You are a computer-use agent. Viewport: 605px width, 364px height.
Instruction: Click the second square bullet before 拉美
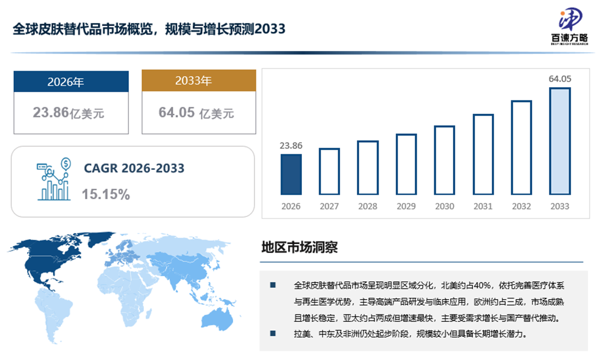[273, 333]
